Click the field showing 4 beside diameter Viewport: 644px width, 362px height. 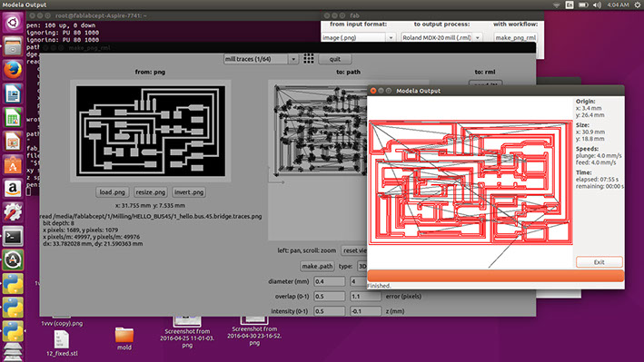pos(359,281)
